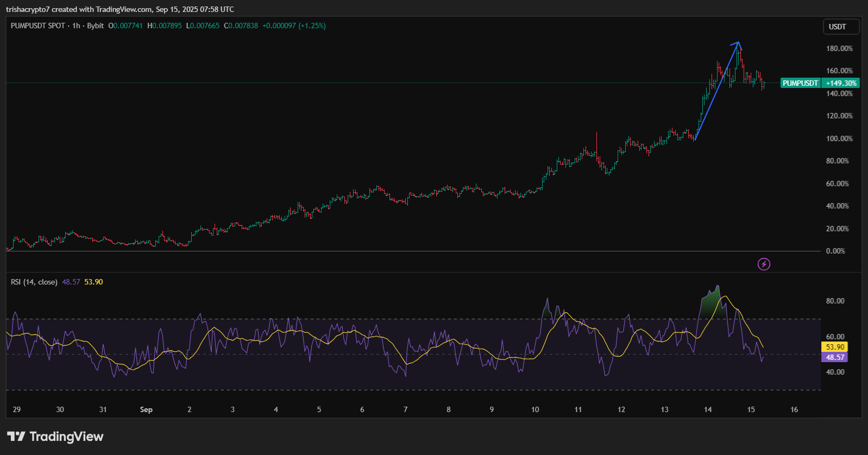This screenshot has height=455, width=868.
Task: Click the yellow RSI-MA value 53.90 in legend
Action: tap(93, 282)
